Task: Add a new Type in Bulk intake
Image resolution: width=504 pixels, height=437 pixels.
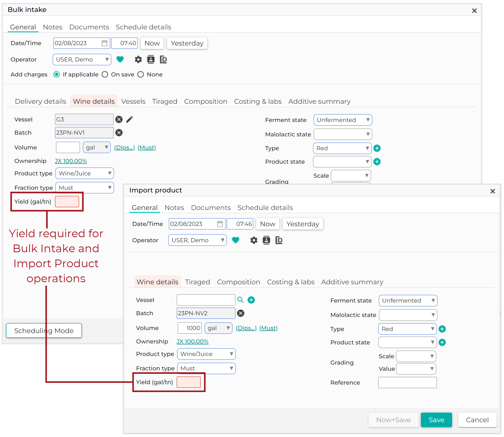Action: coord(377,148)
